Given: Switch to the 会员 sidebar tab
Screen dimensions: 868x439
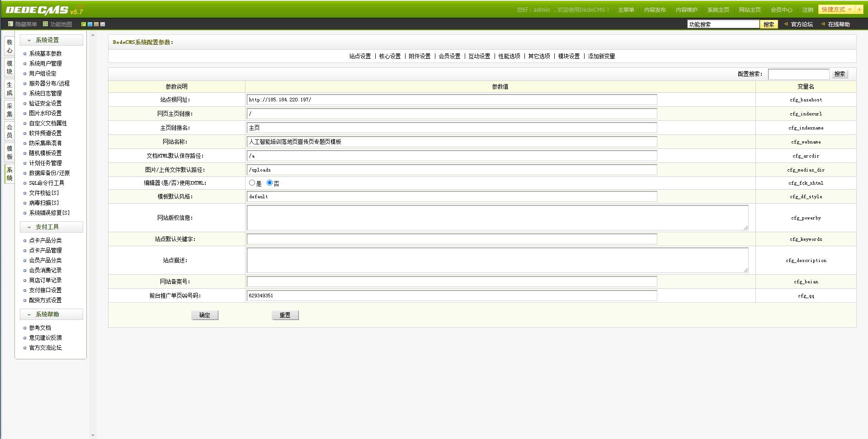Looking at the screenshot, I should point(9,131).
